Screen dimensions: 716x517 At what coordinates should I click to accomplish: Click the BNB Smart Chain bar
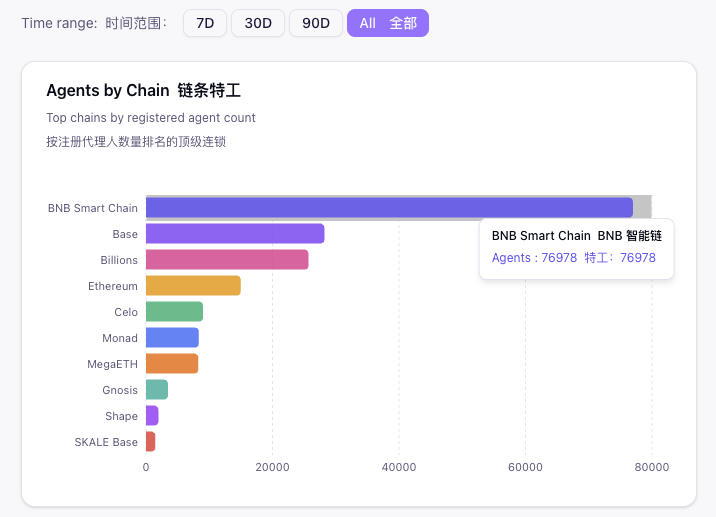pos(390,208)
